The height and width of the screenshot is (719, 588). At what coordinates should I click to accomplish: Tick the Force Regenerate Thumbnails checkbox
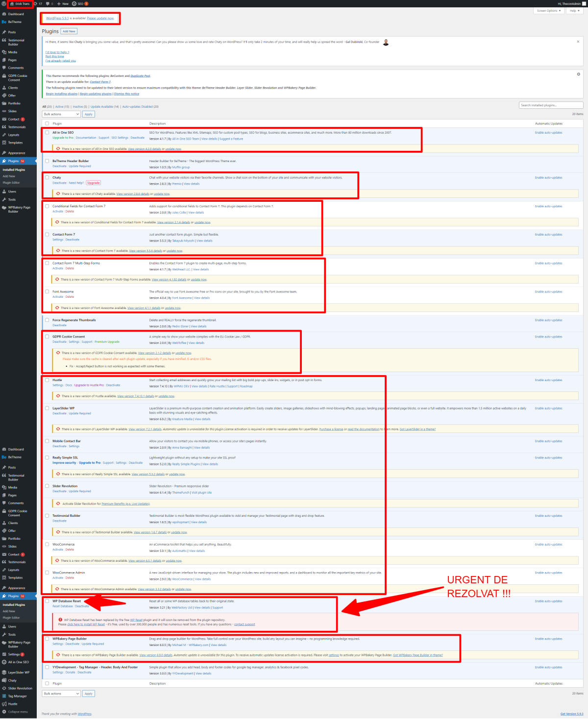[47, 320]
